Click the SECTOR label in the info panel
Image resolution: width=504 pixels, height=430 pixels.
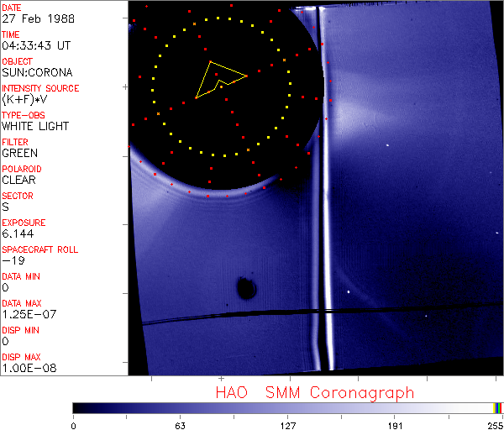coord(18,196)
